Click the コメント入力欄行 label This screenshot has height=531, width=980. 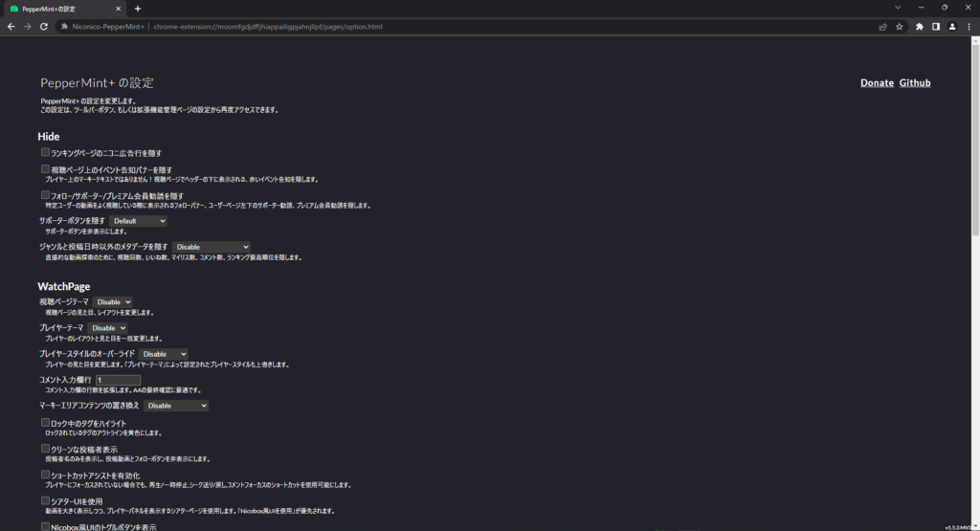click(x=65, y=380)
